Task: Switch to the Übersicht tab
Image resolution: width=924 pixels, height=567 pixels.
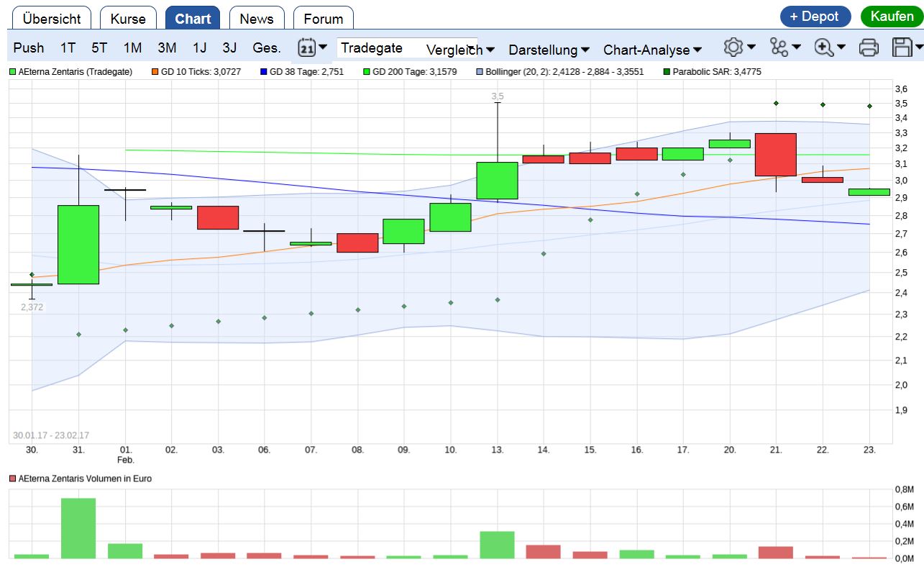Action: point(52,19)
